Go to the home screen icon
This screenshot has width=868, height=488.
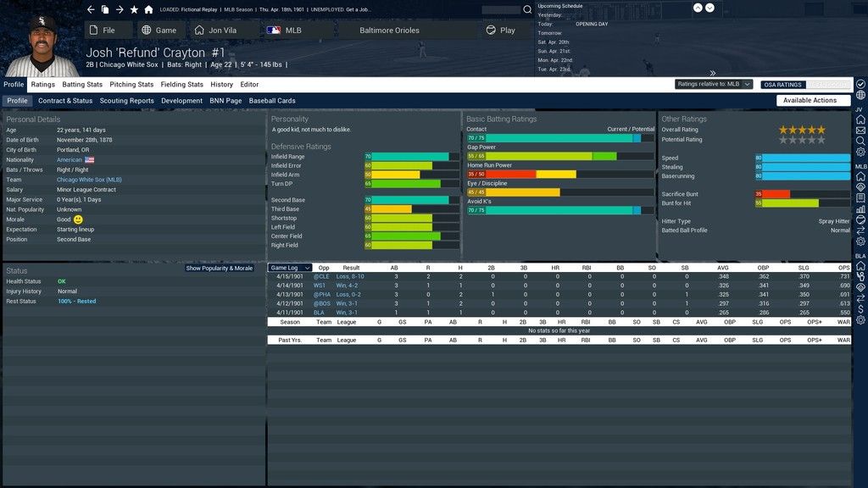point(148,9)
